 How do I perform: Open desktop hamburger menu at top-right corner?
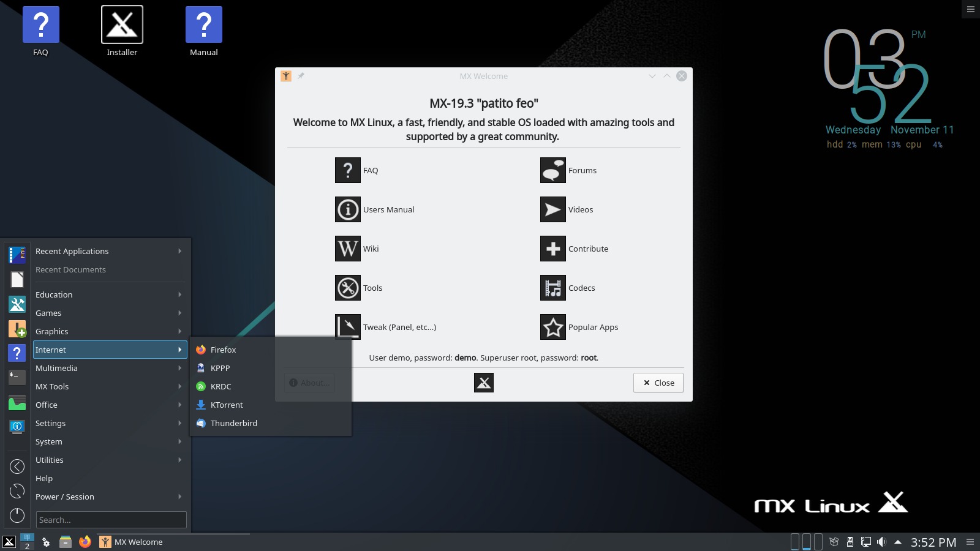coord(971,9)
